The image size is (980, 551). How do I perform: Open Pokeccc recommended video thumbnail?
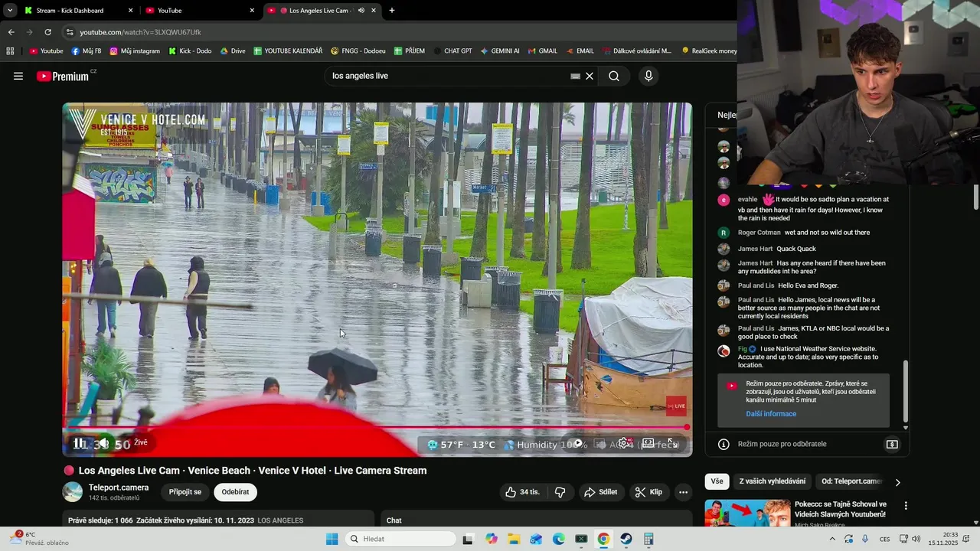tap(747, 513)
